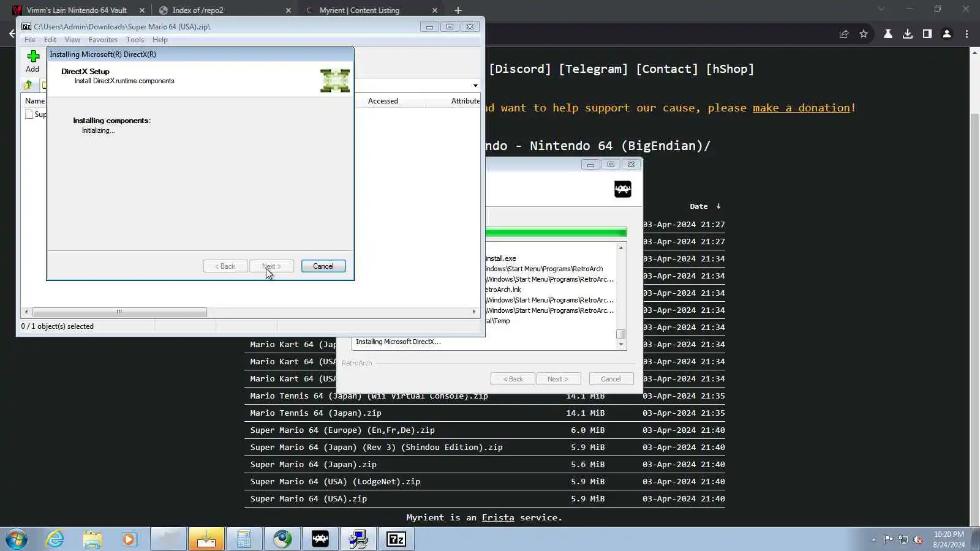Open the browser three-dot menu
This screenshot has width=980, height=551.
click(x=967, y=34)
